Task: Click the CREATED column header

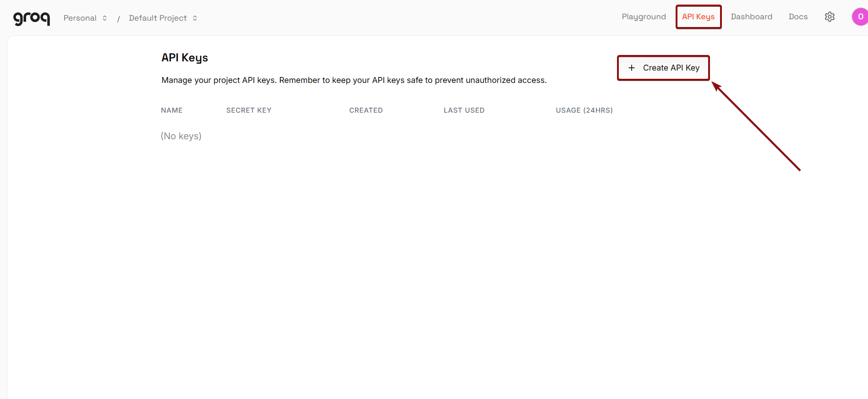Action: pyautogui.click(x=366, y=110)
